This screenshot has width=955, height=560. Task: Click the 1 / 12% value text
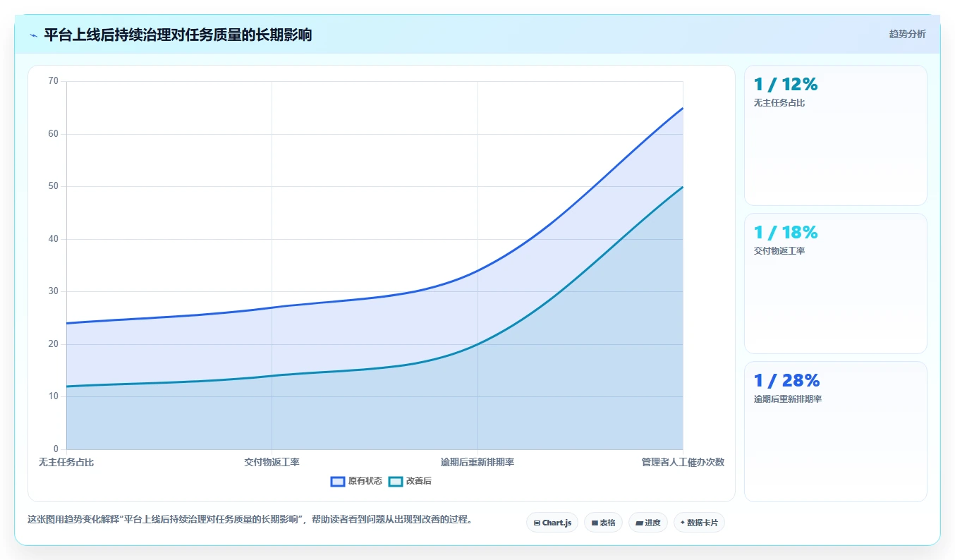pyautogui.click(x=786, y=85)
